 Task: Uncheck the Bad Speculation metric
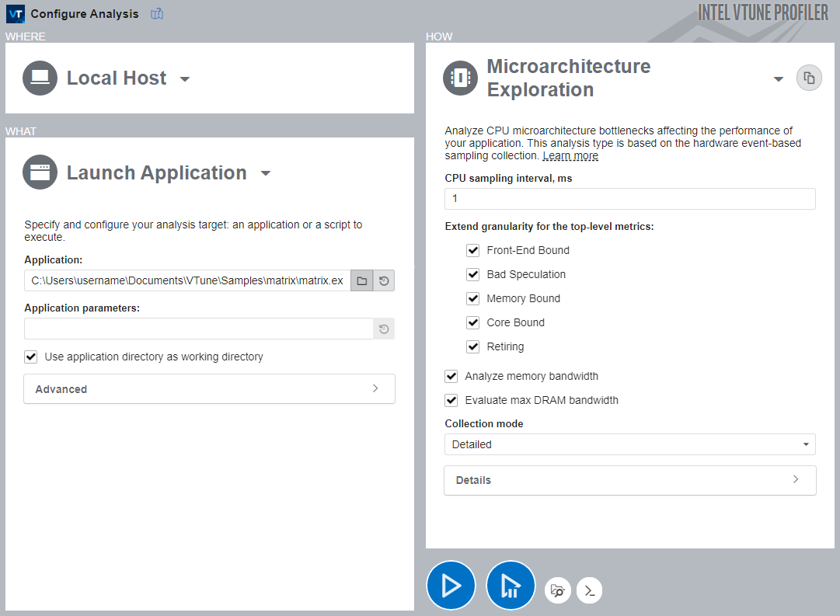(x=473, y=274)
